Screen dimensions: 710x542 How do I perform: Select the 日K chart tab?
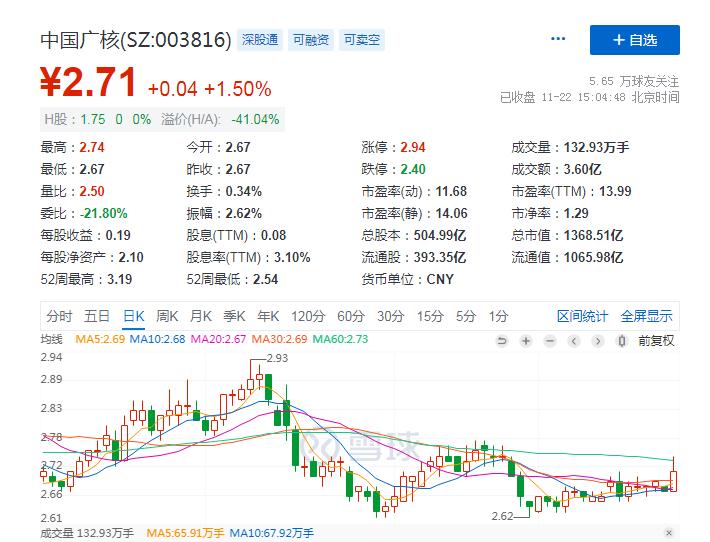pos(134,316)
